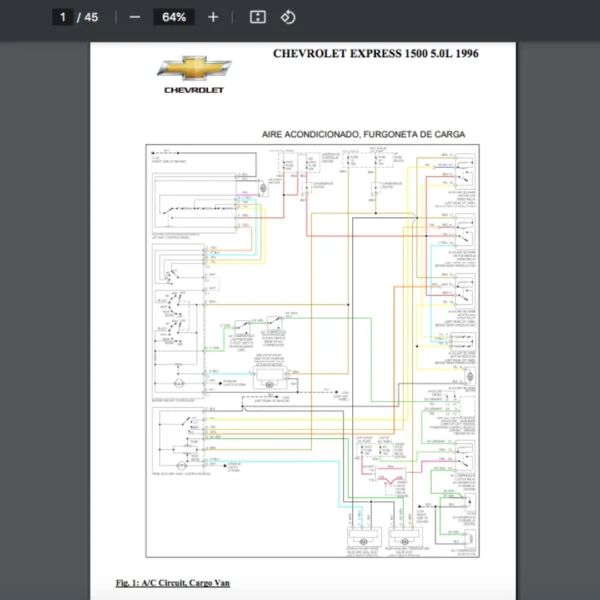Click the CHEVROLET wordmark under the logo

pyautogui.click(x=194, y=90)
